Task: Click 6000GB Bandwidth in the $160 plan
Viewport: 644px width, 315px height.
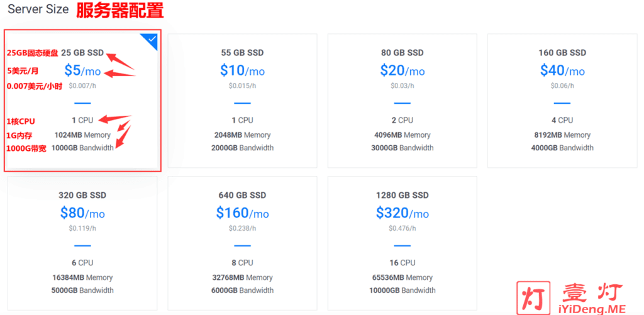Action: [x=242, y=290]
